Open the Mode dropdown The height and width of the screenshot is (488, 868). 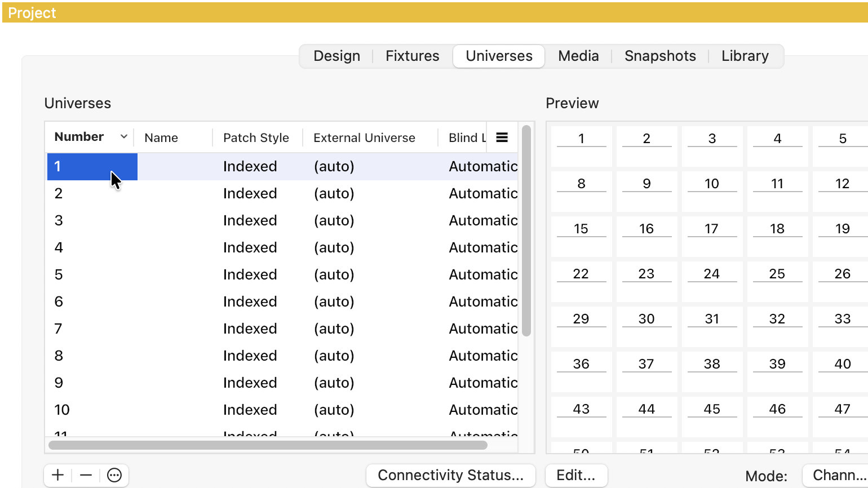tap(836, 475)
